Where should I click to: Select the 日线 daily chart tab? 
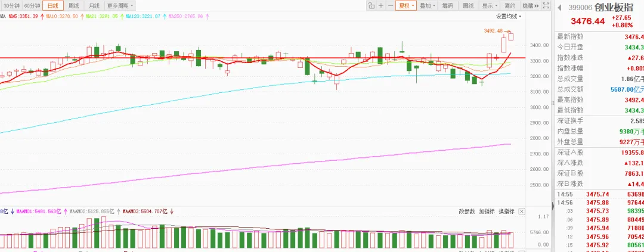(x=53, y=6)
